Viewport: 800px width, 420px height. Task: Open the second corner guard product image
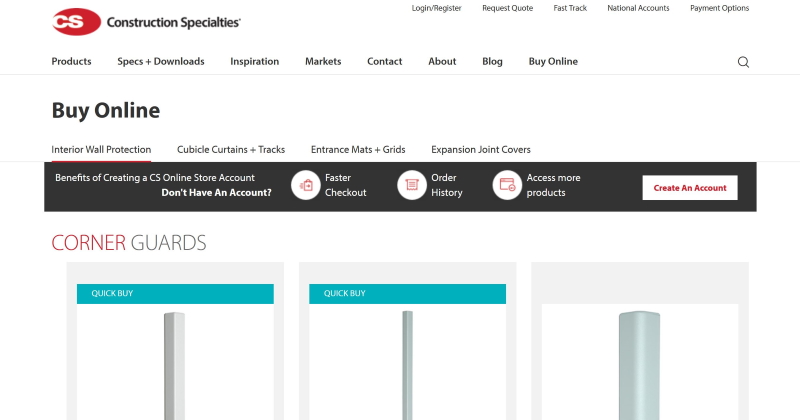(407, 365)
